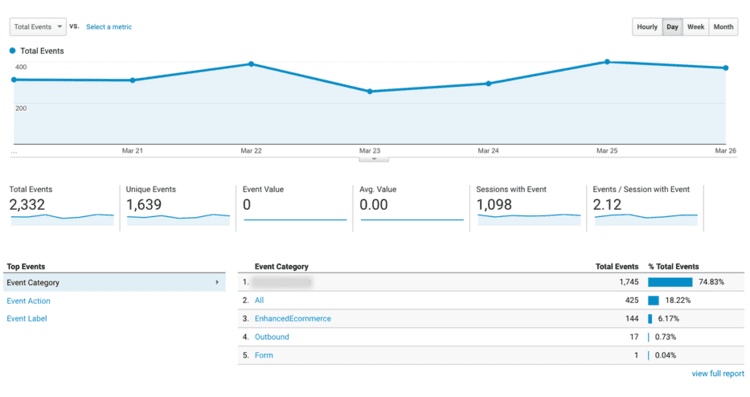Screen dimensions: 750x397
Task: Click the Mar 24 data point on chart
Action: click(x=488, y=84)
